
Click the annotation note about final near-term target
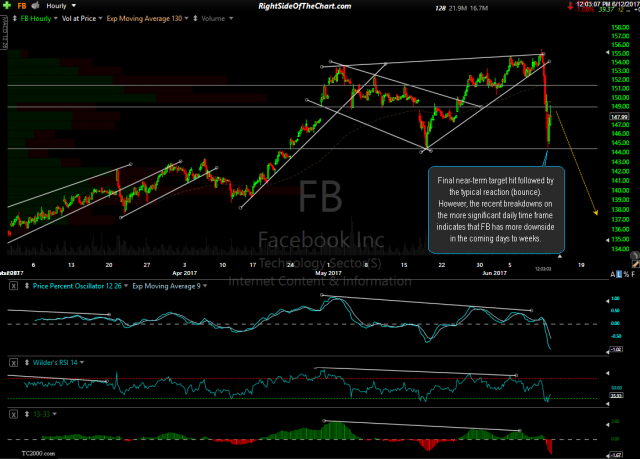[x=496, y=209]
